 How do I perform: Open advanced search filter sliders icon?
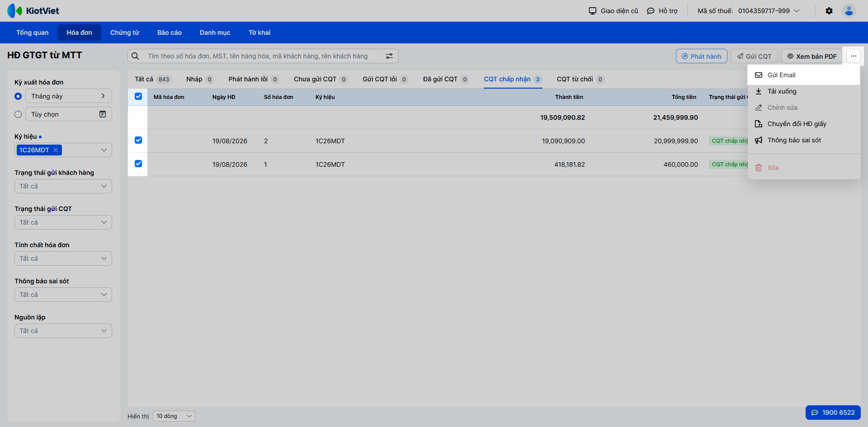click(389, 56)
